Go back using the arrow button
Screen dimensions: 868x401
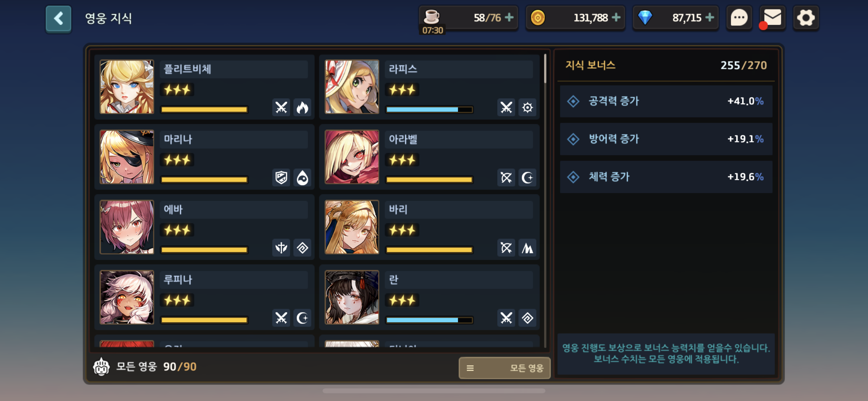click(58, 18)
